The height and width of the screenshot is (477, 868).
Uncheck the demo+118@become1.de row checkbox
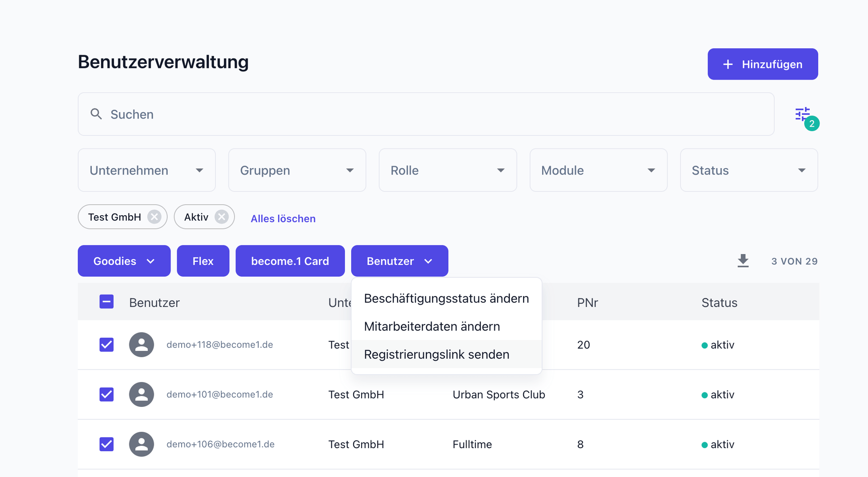(x=107, y=345)
